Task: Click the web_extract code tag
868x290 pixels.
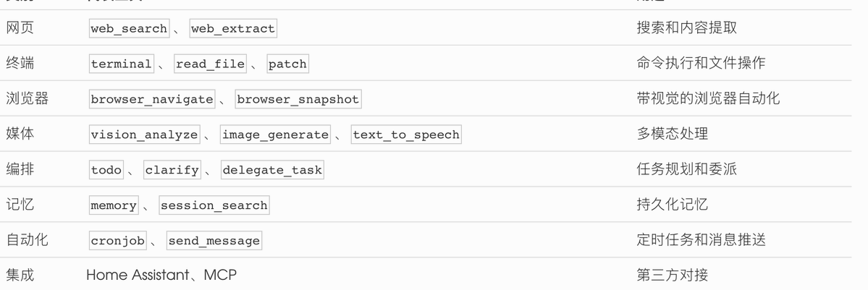Action: click(x=232, y=29)
